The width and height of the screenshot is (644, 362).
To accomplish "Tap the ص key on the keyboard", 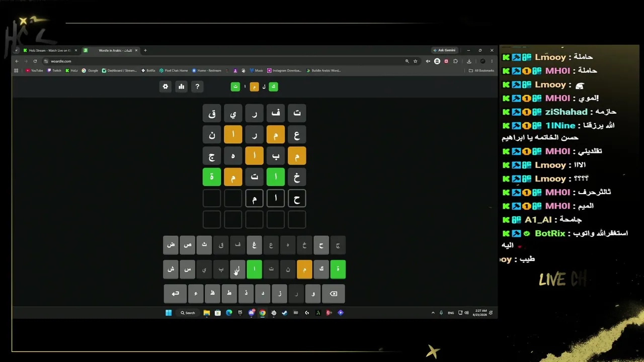I will coord(187,245).
